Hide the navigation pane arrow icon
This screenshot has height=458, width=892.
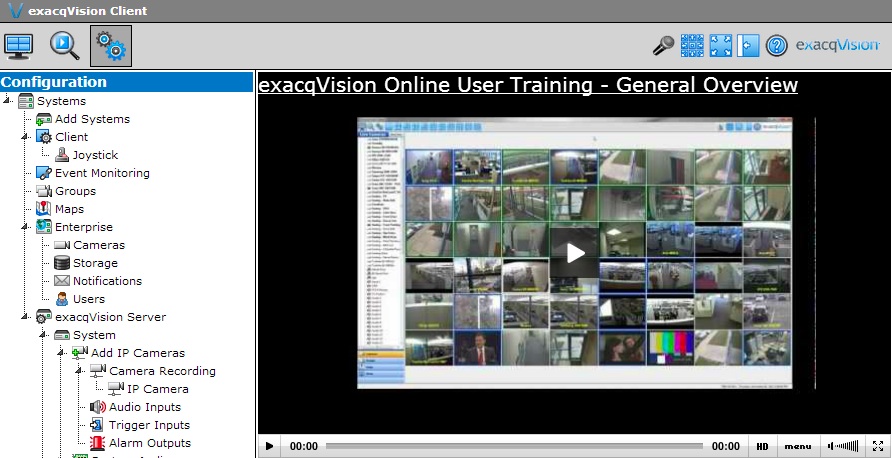[x=748, y=46]
